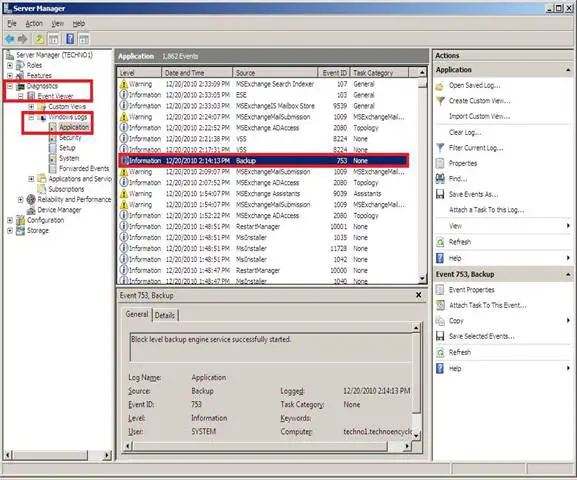Expand the Custom Views node
577x480 pixels.
click(31, 107)
